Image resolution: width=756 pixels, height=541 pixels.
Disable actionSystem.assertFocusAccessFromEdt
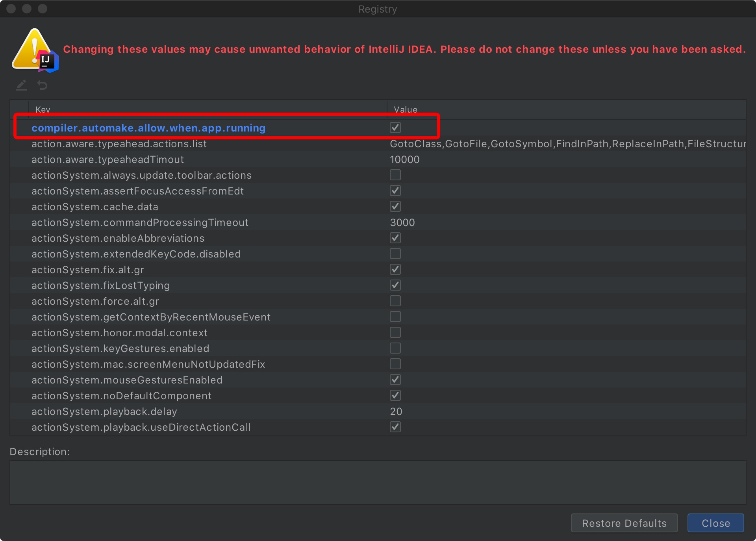click(395, 191)
